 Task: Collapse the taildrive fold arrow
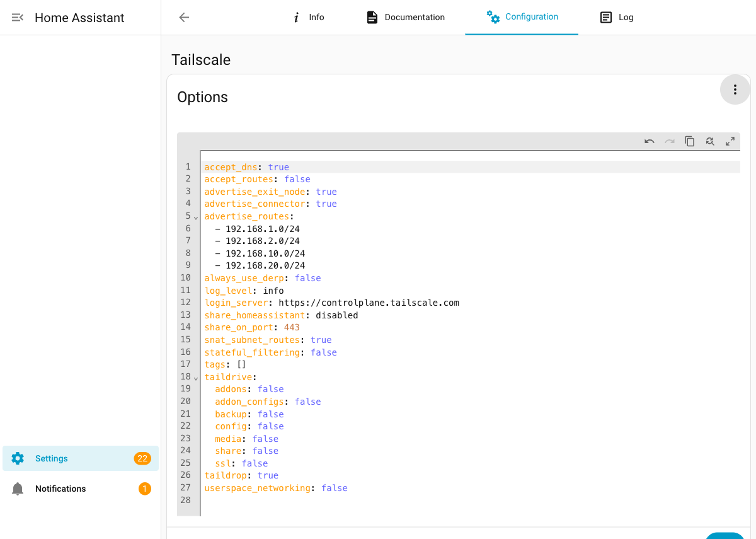pyautogui.click(x=196, y=378)
